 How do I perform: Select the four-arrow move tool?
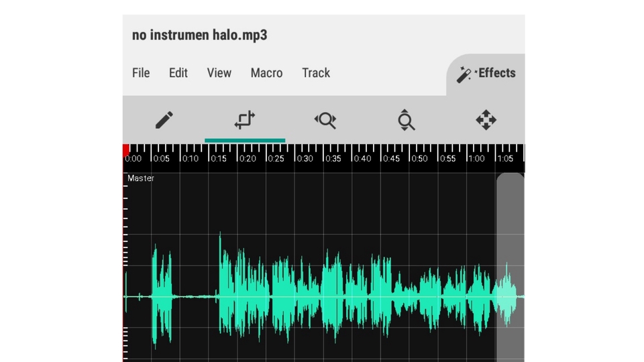(486, 120)
